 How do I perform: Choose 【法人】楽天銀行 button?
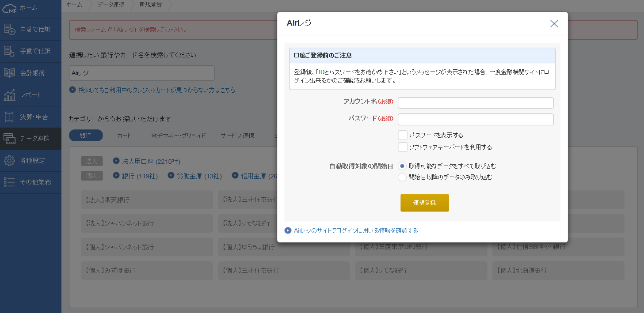pos(147,200)
